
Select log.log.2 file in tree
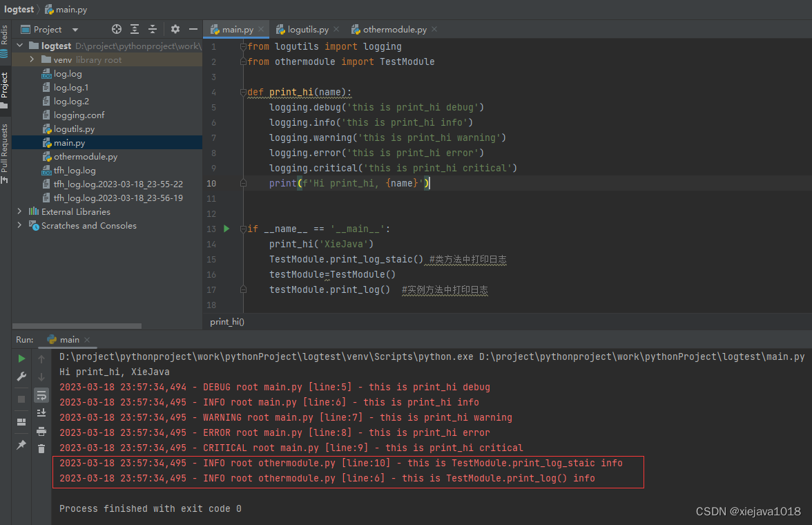pos(71,102)
